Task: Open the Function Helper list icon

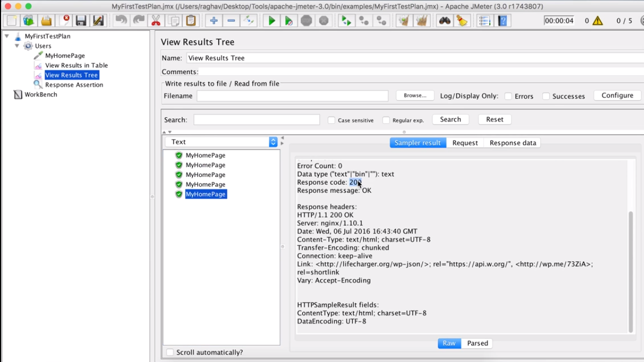Action: [484, 21]
